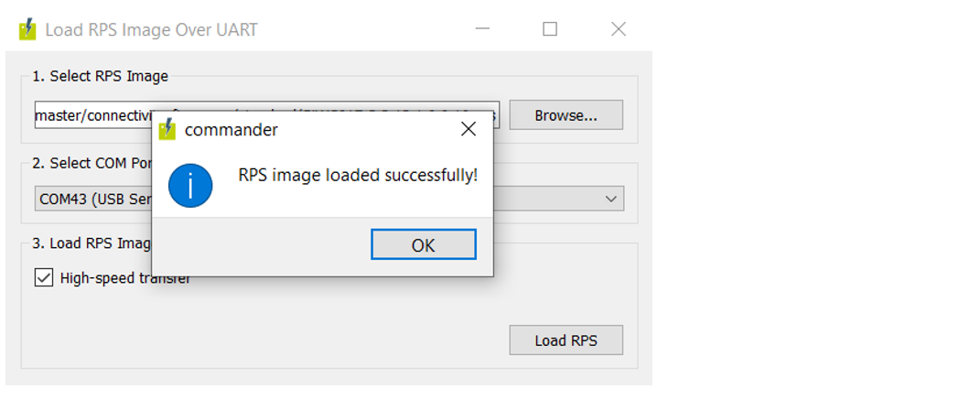This screenshot has width=980, height=399.
Task: Expand COM port list using chevron arrow
Action: tap(611, 199)
